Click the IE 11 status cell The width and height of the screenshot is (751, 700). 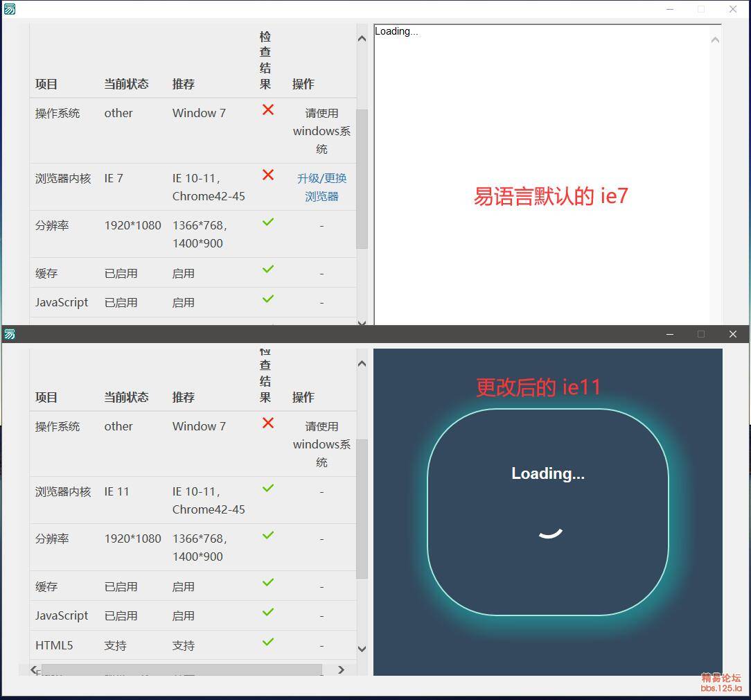point(117,491)
